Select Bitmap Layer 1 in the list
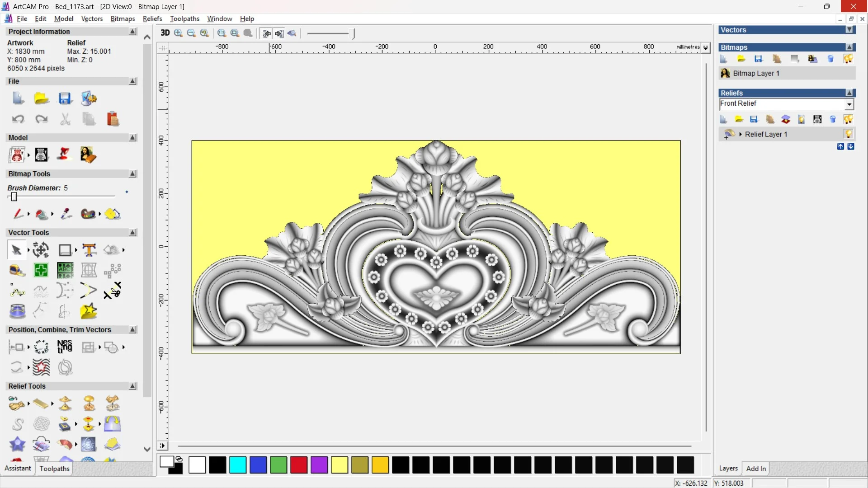This screenshot has height=488, width=868. point(756,73)
